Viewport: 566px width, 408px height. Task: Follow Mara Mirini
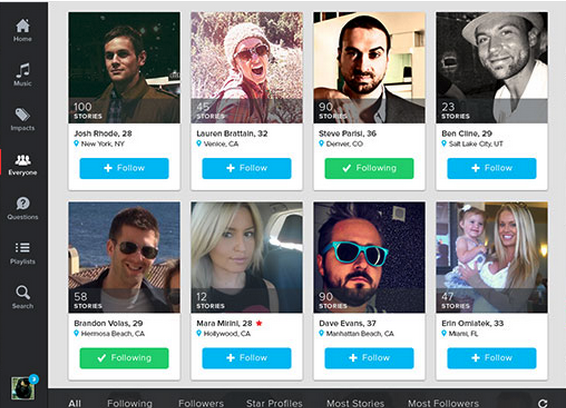click(x=247, y=358)
